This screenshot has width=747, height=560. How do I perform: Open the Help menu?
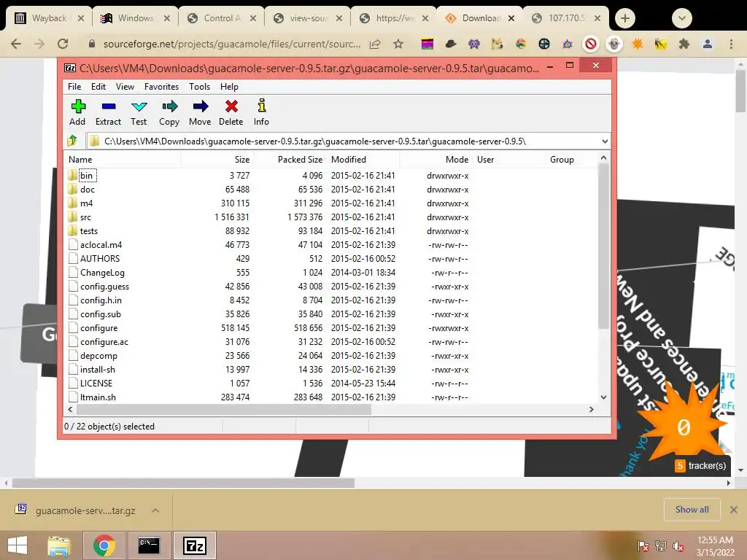pyautogui.click(x=229, y=87)
